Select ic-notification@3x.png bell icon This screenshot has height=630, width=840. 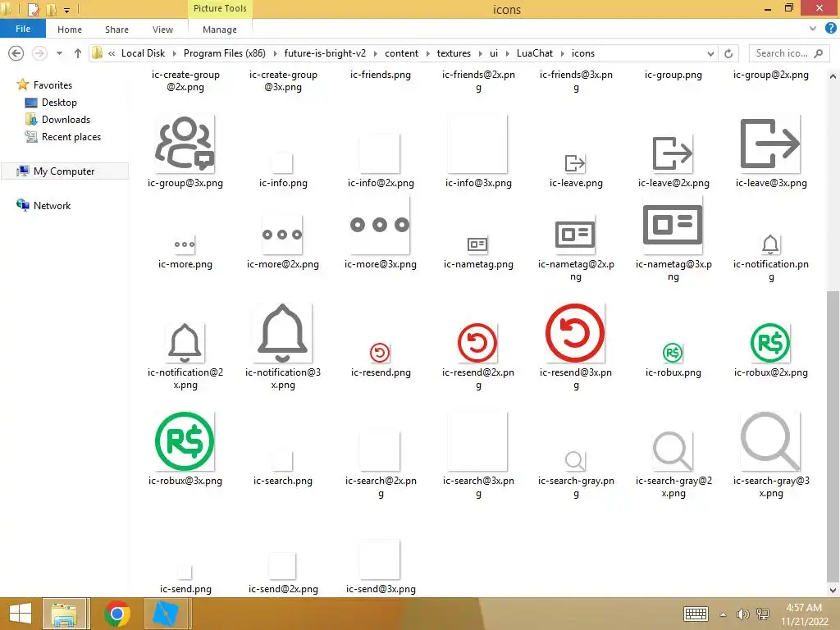click(x=282, y=333)
